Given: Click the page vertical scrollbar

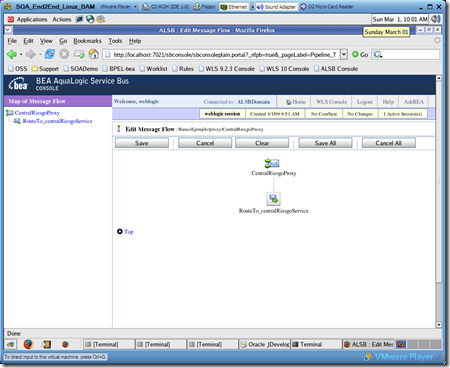Looking at the screenshot, I should (439, 202).
